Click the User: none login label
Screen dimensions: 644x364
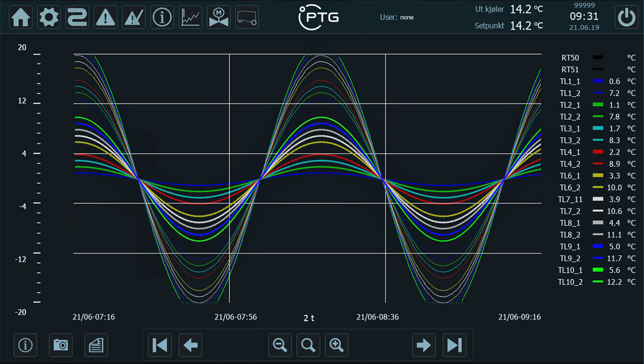[x=396, y=18]
